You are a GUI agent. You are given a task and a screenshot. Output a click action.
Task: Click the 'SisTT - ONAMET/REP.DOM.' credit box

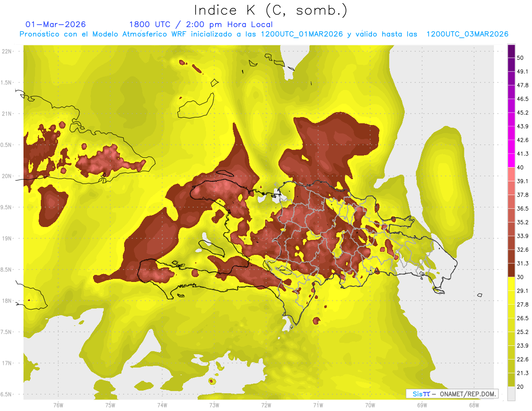coord(452,394)
